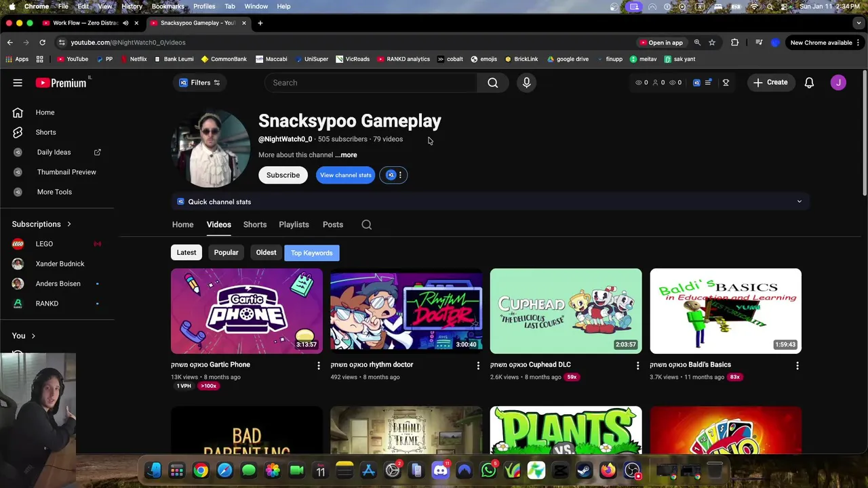Viewport: 868px width, 488px height.
Task: Open the account avatar J menu
Action: [x=838, y=83]
